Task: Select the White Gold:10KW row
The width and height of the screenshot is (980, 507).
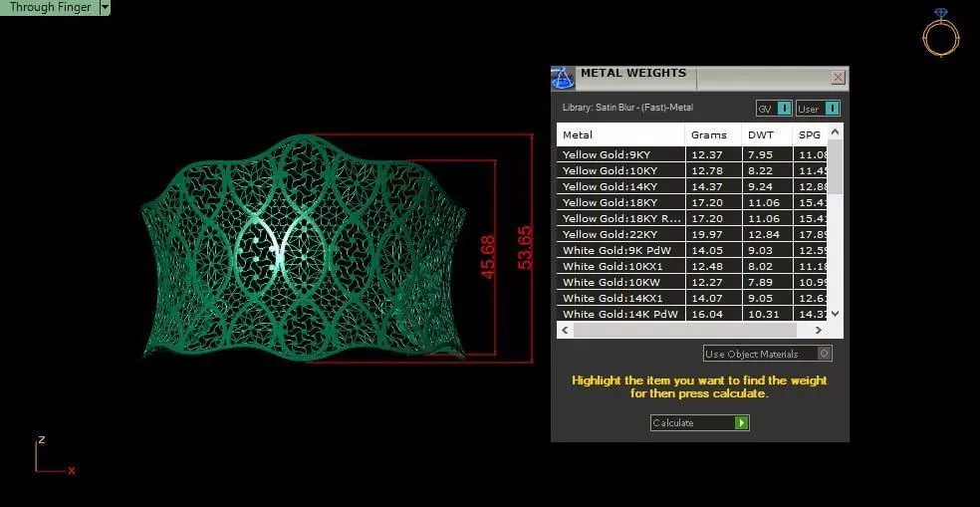Action: tap(692, 282)
